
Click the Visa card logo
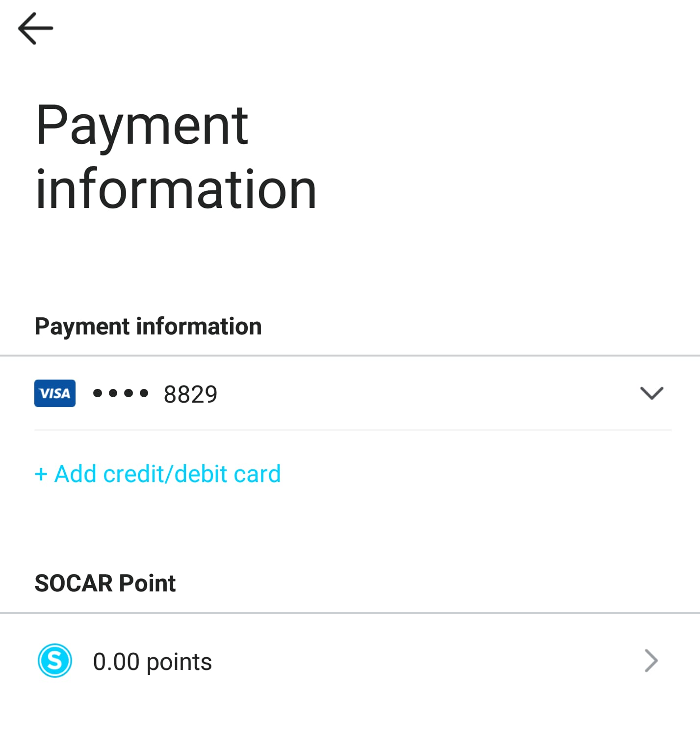[55, 393]
